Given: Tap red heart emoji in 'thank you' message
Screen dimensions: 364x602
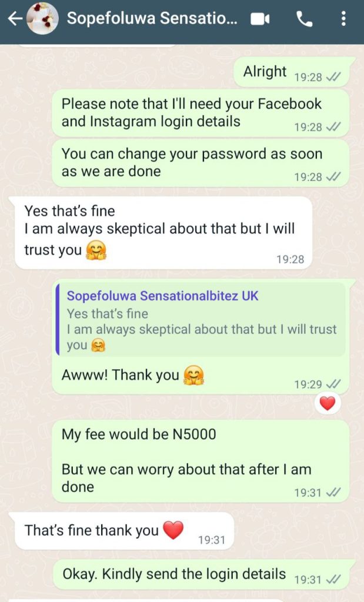Looking at the screenshot, I should pos(173,530).
